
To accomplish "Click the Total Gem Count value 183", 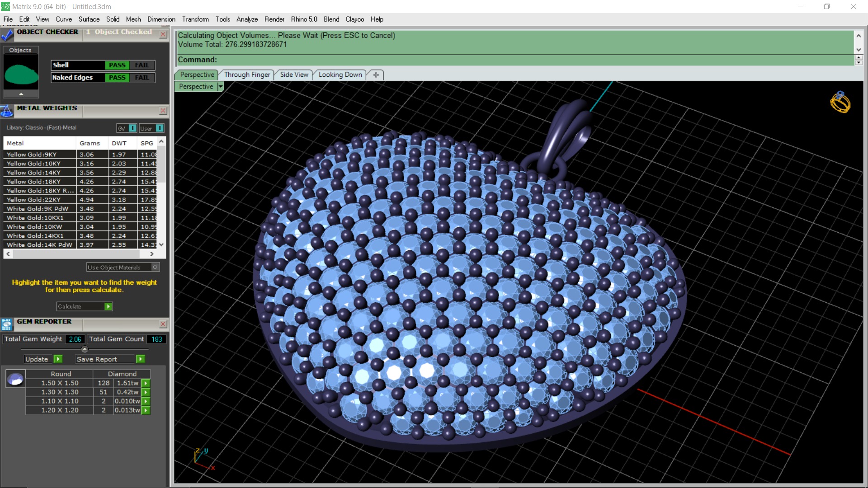I will (156, 339).
